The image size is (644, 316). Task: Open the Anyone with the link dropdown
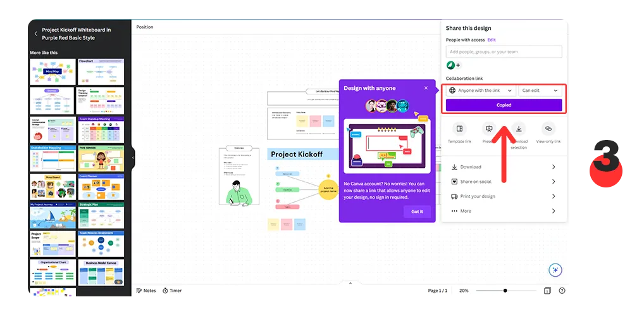click(481, 91)
